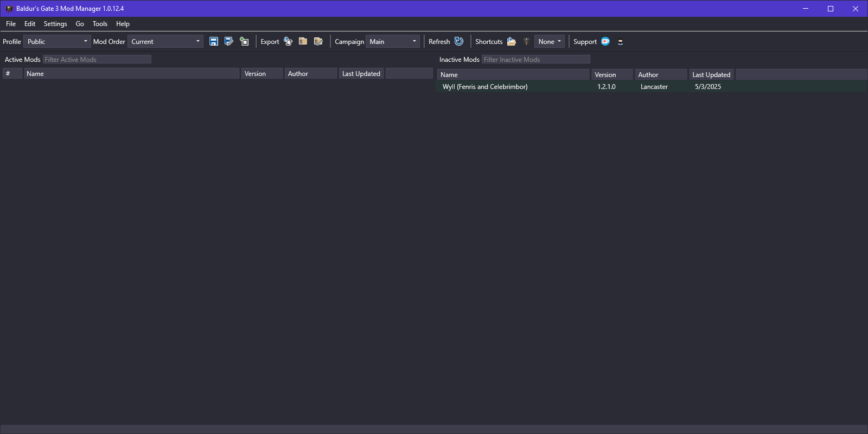Open the Go menu
The image size is (868, 434).
click(80, 24)
